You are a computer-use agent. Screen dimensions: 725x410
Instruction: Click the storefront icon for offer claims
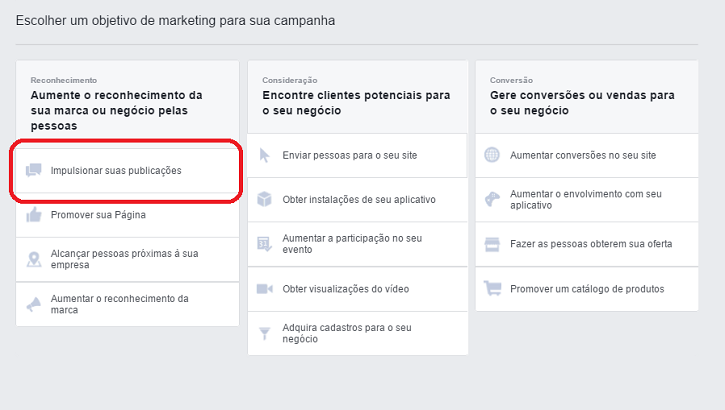[x=492, y=244]
